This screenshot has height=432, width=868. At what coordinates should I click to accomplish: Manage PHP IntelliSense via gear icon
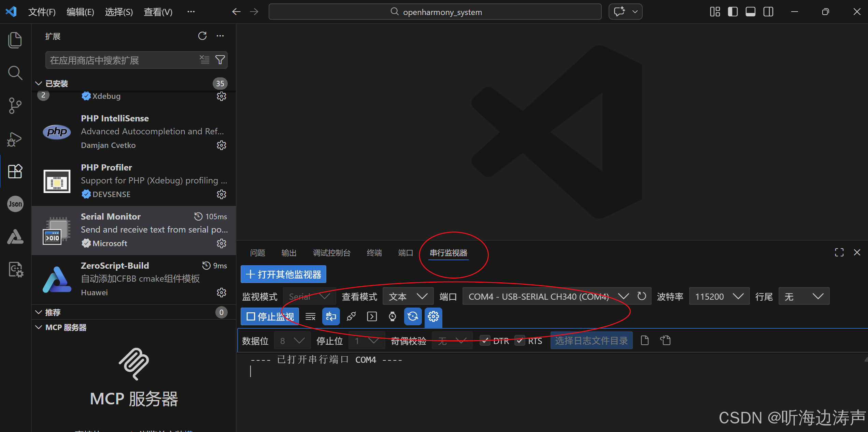222,145
